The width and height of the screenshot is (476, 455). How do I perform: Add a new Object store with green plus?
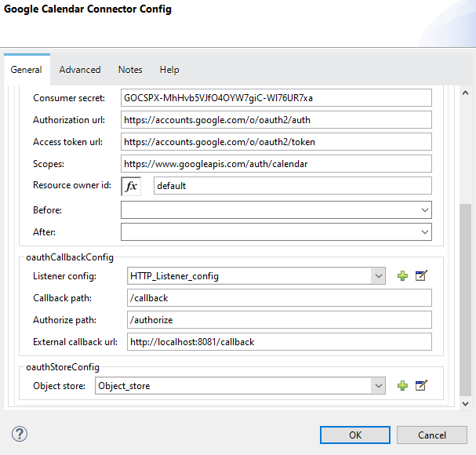click(402, 386)
